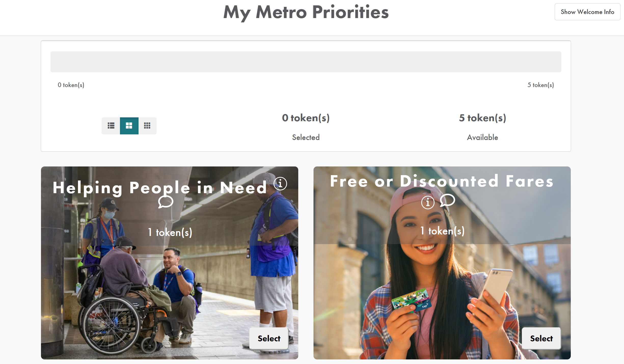
Task: Click the My Metro Priorities page heading
Action: point(306,12)
